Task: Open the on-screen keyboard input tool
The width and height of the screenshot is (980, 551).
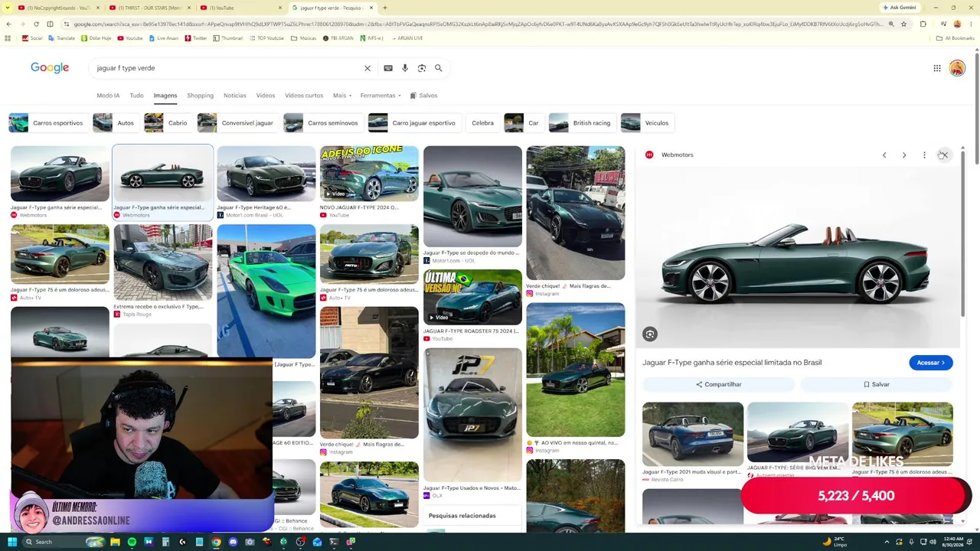Action: (x=388, y=68)
